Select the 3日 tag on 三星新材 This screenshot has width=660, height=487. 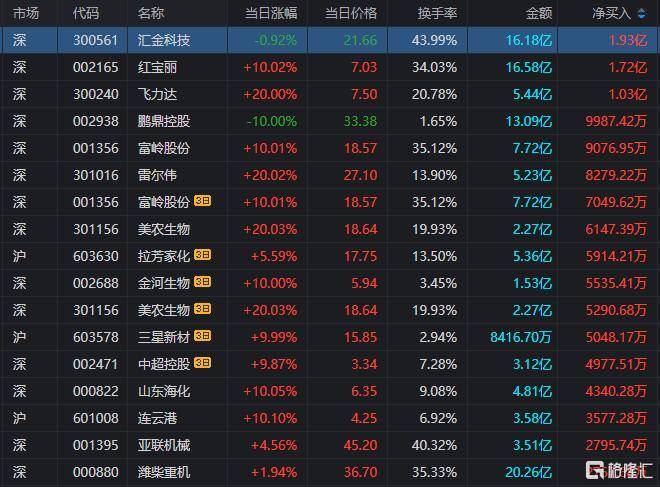coord(201,336)
